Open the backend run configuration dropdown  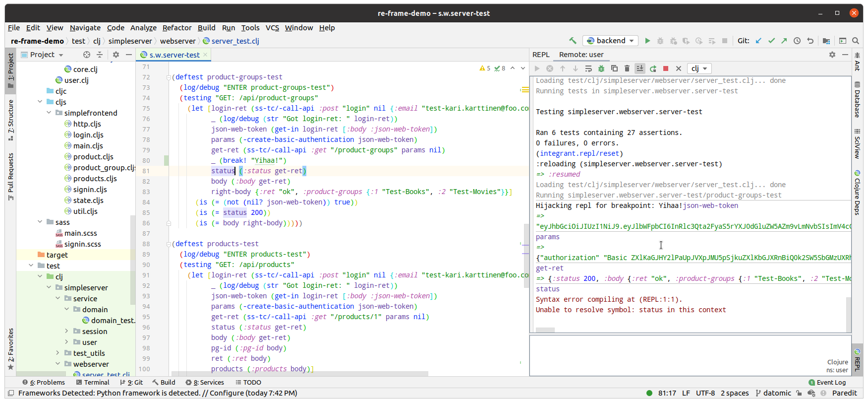[x=611, y=41]
